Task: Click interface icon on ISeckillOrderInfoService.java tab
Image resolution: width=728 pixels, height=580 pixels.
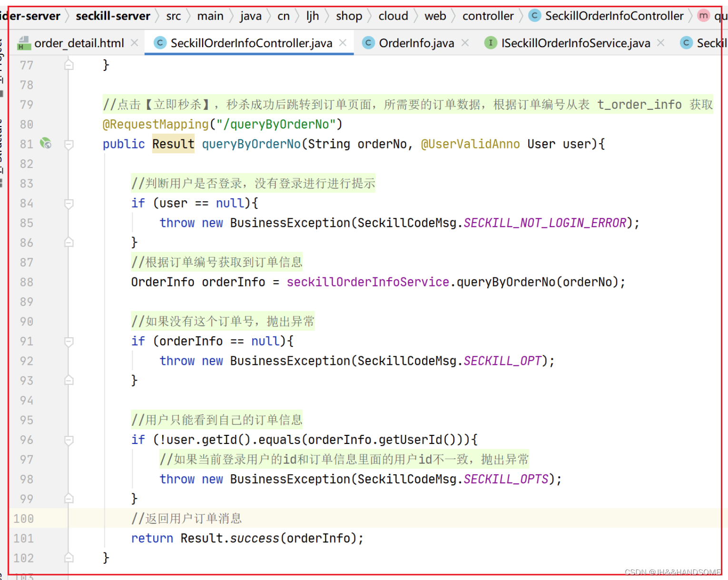Action: tap(490, 43)
